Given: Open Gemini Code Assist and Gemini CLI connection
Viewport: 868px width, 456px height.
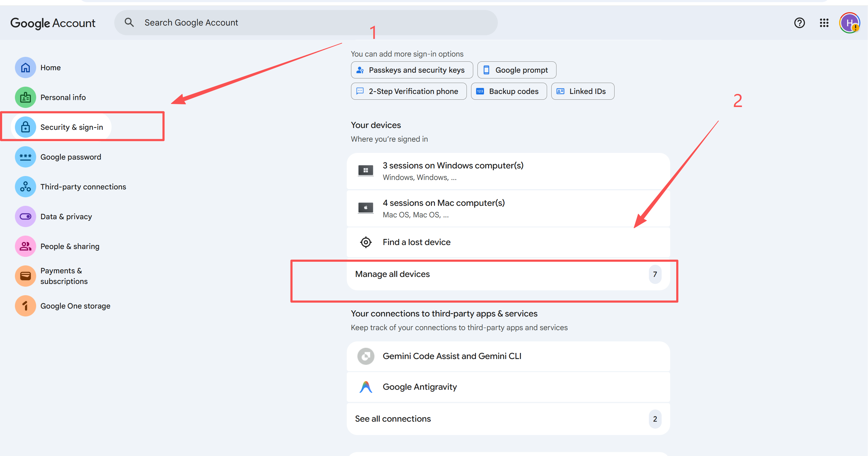Looking at the screenshot, I should click(x=508, y=357).
